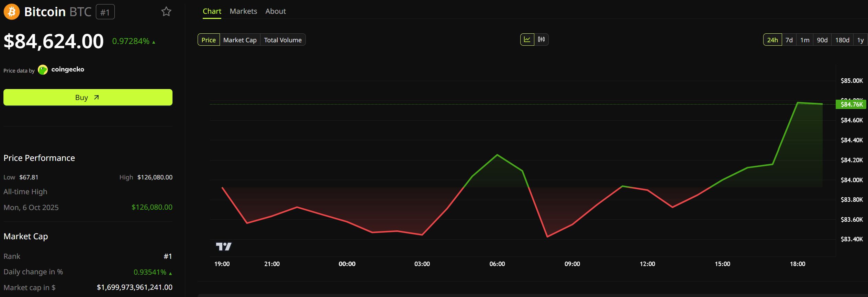The width and height of the screenshot is (868, 297).
Task: Click the 06:00 time axis label
Action: point(497,264)
